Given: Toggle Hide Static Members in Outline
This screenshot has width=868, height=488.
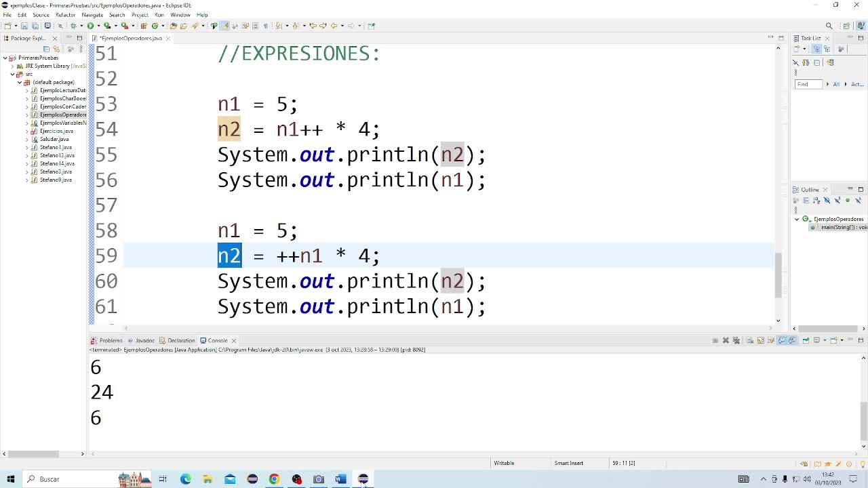Looking at the screenshot, I should pos(837,200).
